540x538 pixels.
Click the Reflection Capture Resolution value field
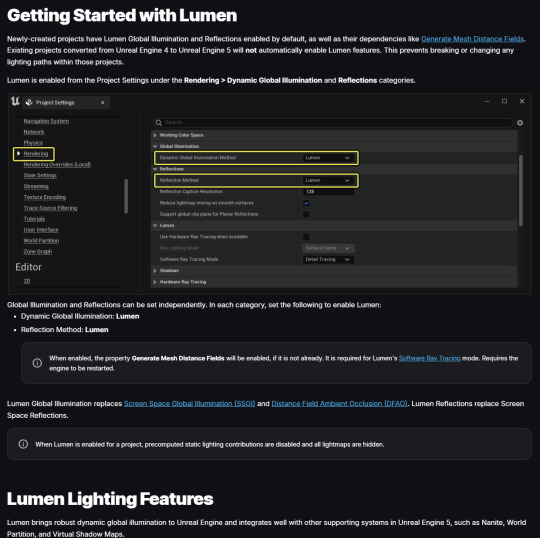tap(328, 192)
